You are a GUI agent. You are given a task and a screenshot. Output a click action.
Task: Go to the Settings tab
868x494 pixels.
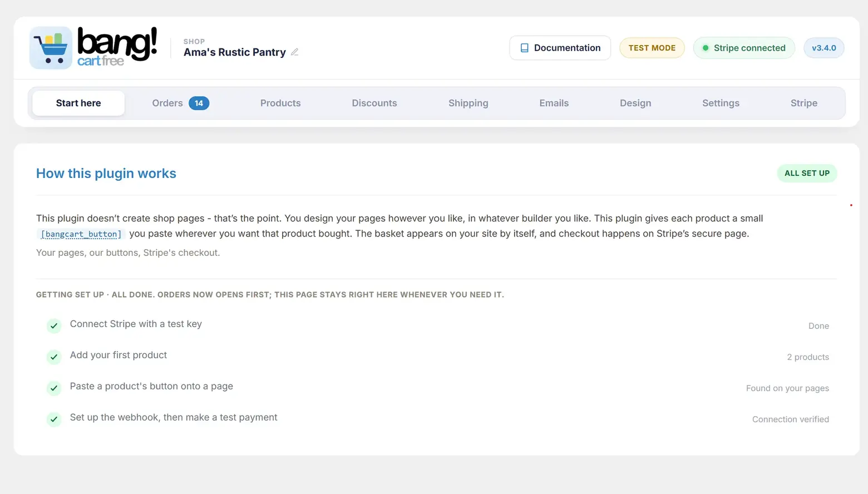pyautogui.click(x=721, y=103)
